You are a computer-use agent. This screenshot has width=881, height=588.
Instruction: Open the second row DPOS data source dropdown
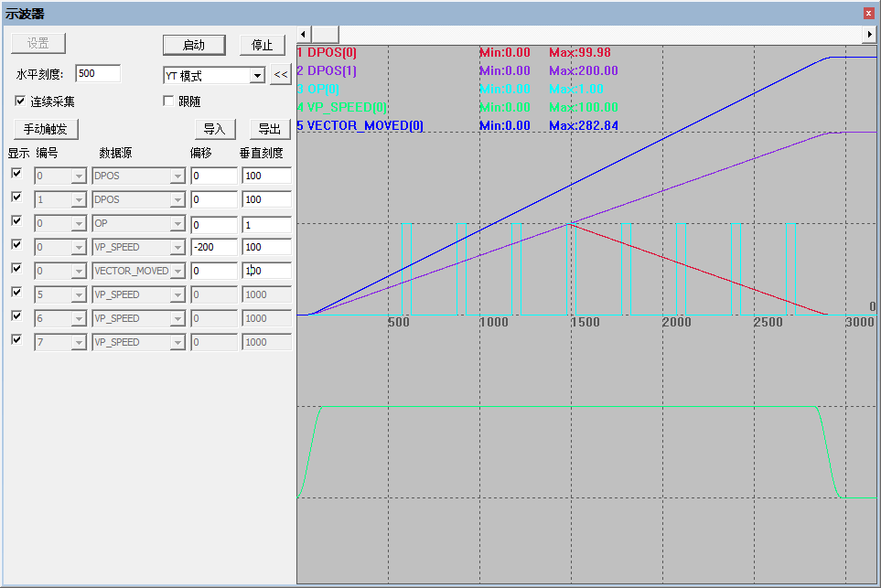tap(177, 200)
